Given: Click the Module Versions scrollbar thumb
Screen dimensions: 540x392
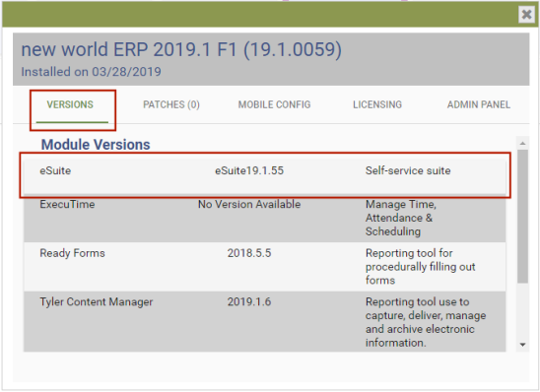Looking at the screenshot, I should [x=522, y=216].
